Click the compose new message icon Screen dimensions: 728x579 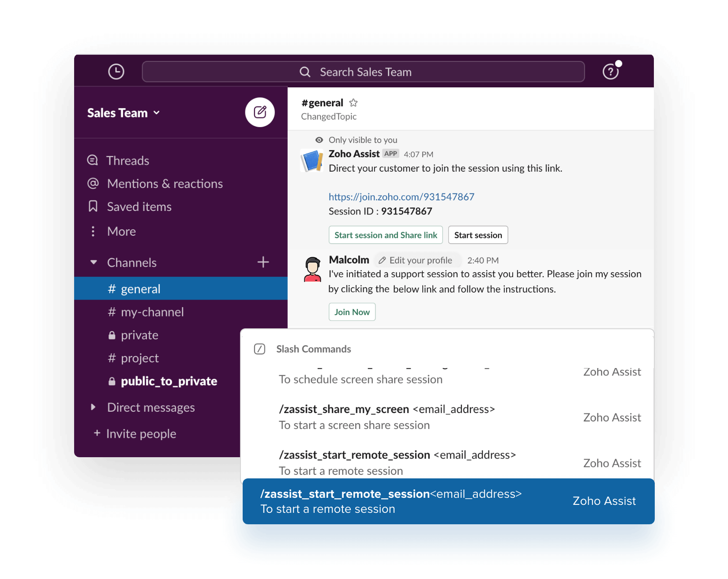coord(260,112)
